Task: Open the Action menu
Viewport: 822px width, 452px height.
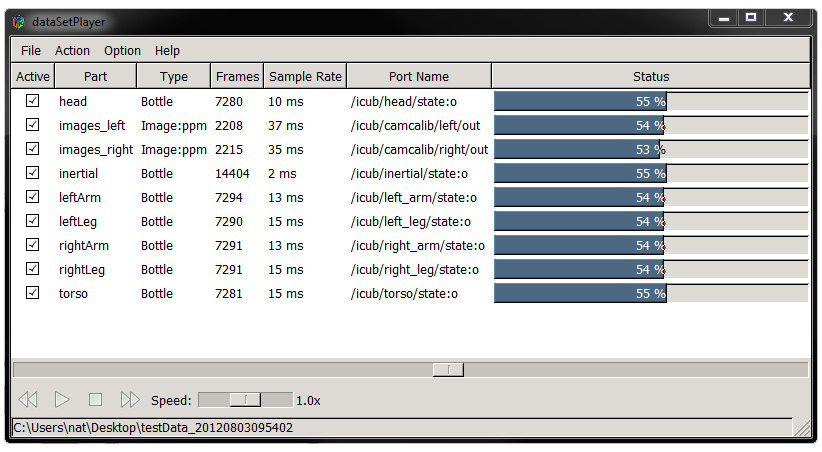Action: (x=72, y=50)
